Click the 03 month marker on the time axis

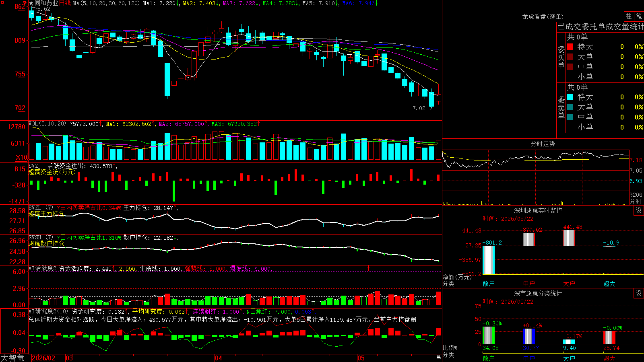tap(69, 358)
